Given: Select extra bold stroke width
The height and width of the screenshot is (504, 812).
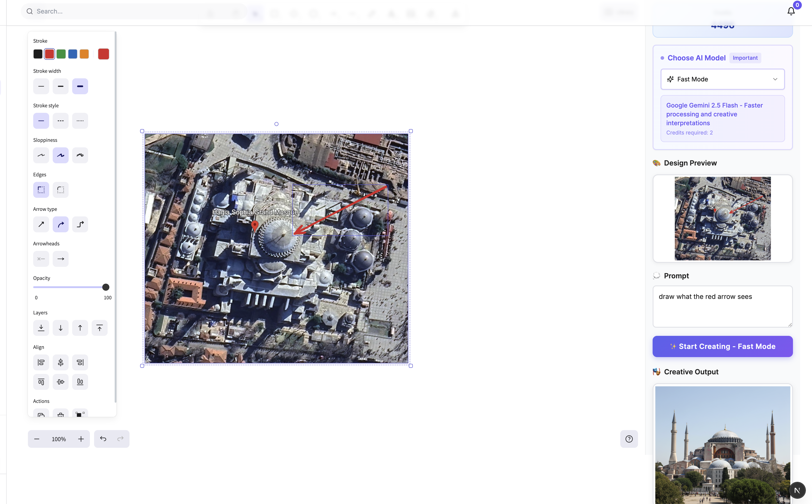Looking at the screenshot, I should [80, 86].
